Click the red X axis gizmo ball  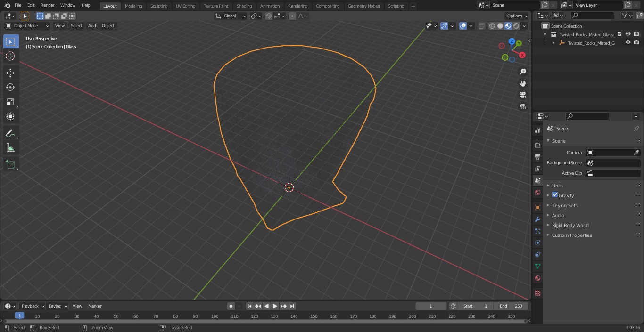point(522,55)
